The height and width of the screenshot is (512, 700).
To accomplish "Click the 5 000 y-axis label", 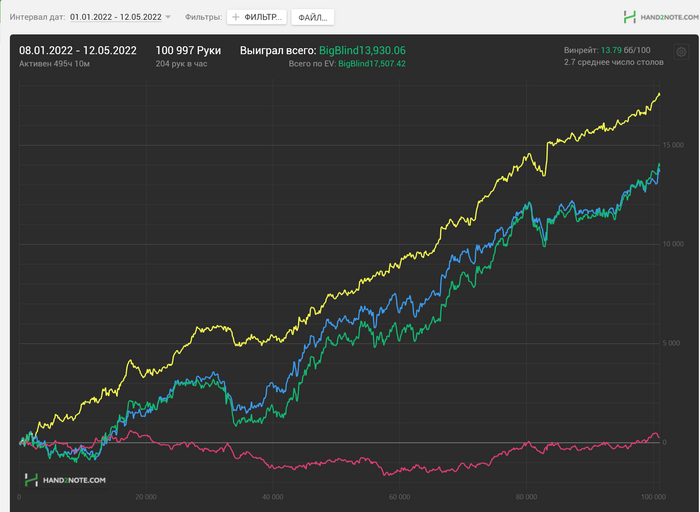I will point(671,343).
